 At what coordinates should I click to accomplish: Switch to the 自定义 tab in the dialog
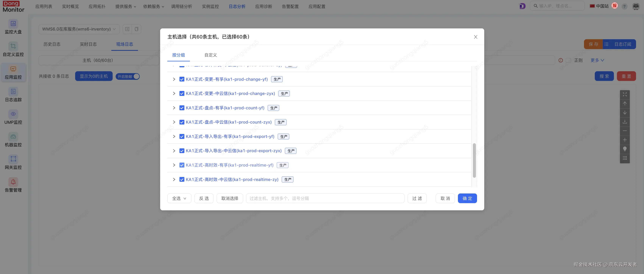pyautogui.click(x=211, y=55)
